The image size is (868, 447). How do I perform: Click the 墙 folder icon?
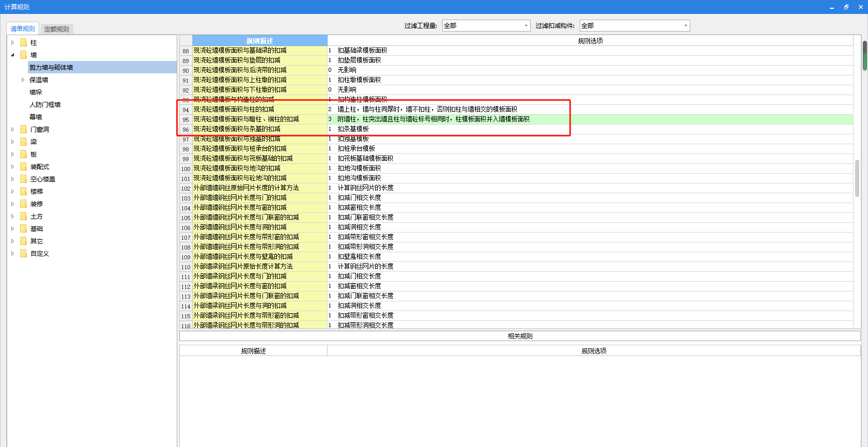tap(23, 55)
